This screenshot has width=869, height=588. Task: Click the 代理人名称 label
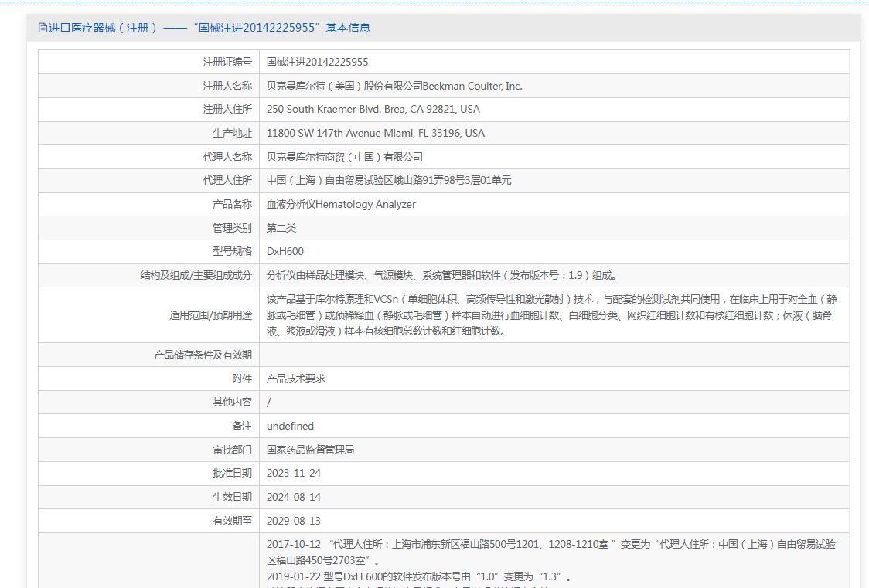pos(227,158)
